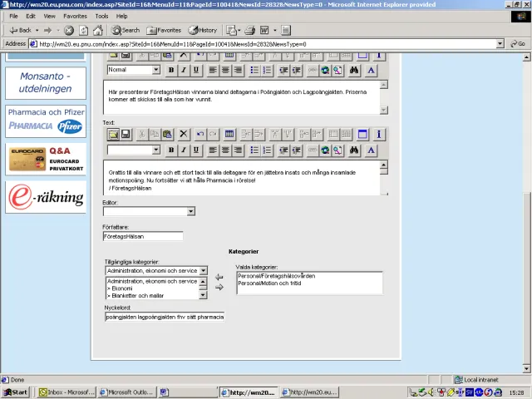Image resolution: width=532 pixels, height=399 pixels.
Task: Open the Favorites menu in the menu bar
Action: click(x=75, y=16)
